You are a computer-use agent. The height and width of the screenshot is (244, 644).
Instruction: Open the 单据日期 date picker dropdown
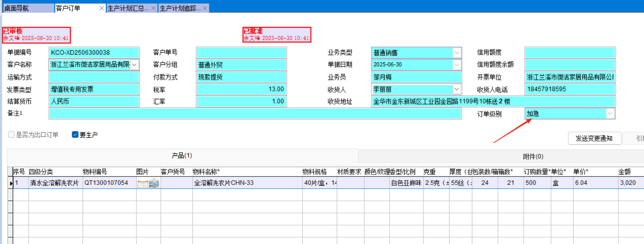click(456, 64)
